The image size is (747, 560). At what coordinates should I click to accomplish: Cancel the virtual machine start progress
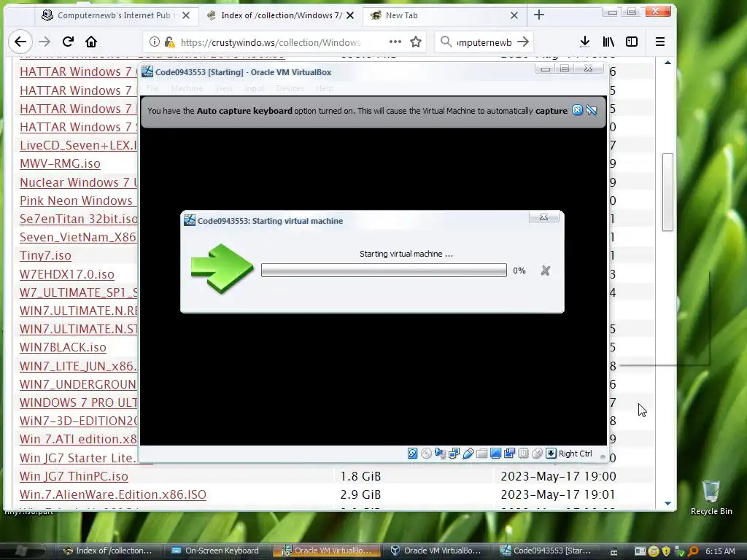546,271
